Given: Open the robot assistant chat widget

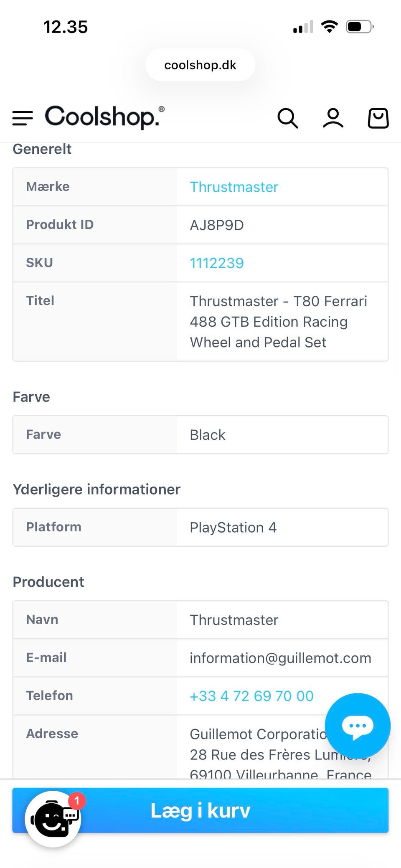Looking at the screenshot, I should [53, 819].
